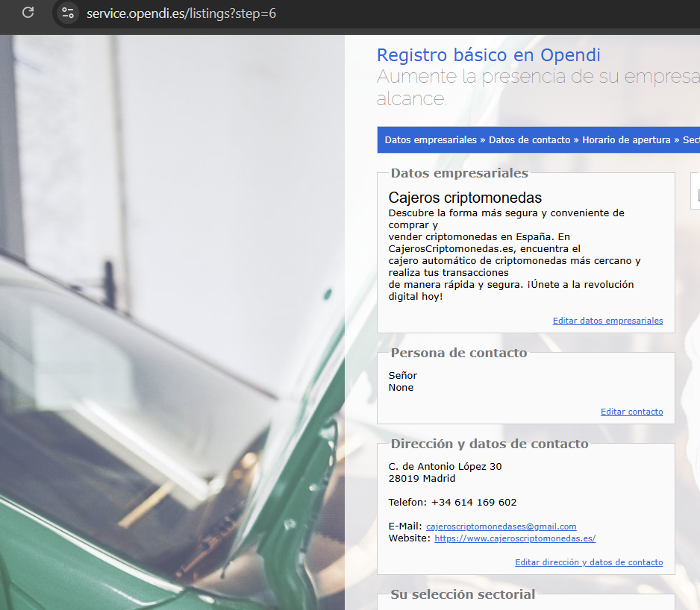Open Editar datos empresariales link

[607, 321]
